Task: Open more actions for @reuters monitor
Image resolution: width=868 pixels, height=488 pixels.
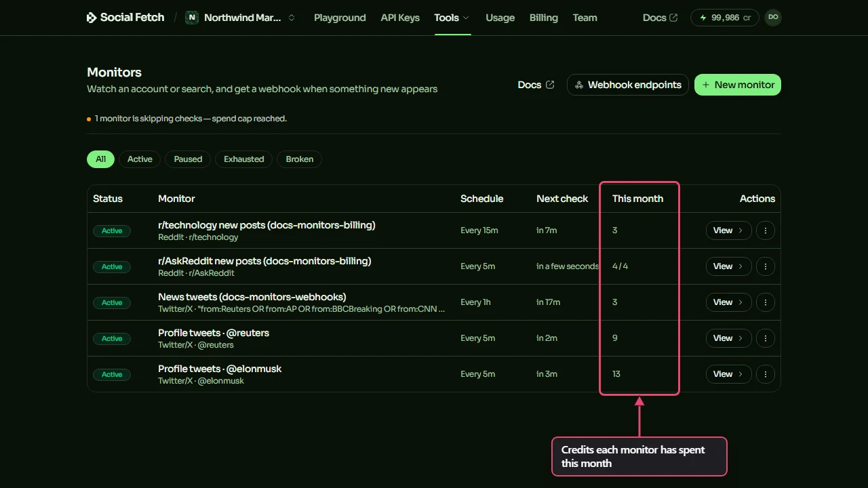Action: [766, 338]
